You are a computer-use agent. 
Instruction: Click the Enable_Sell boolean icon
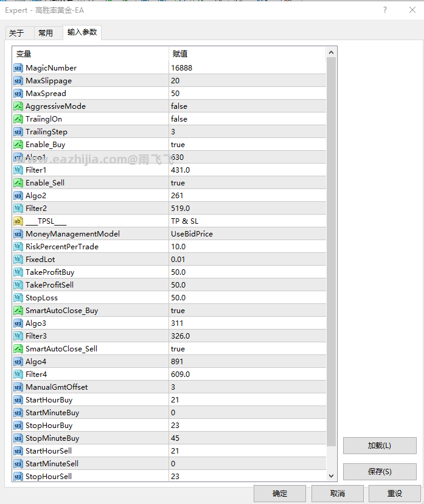18,183
